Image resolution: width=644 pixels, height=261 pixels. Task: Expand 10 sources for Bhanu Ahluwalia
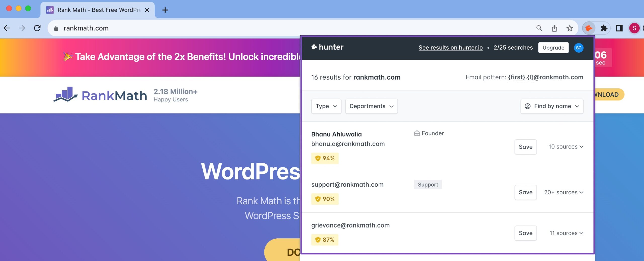(x=566, y=147)
